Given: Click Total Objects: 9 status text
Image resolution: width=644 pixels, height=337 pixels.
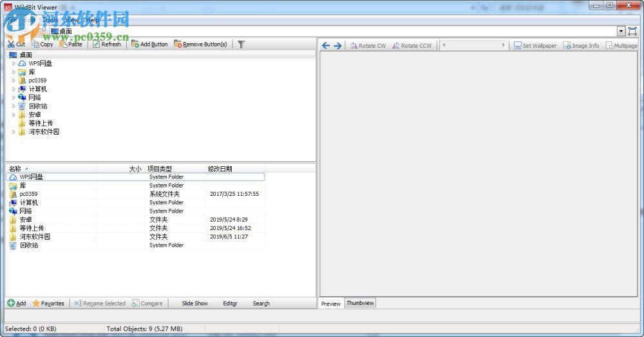Looking at the screenshot, I should point(144,329).
